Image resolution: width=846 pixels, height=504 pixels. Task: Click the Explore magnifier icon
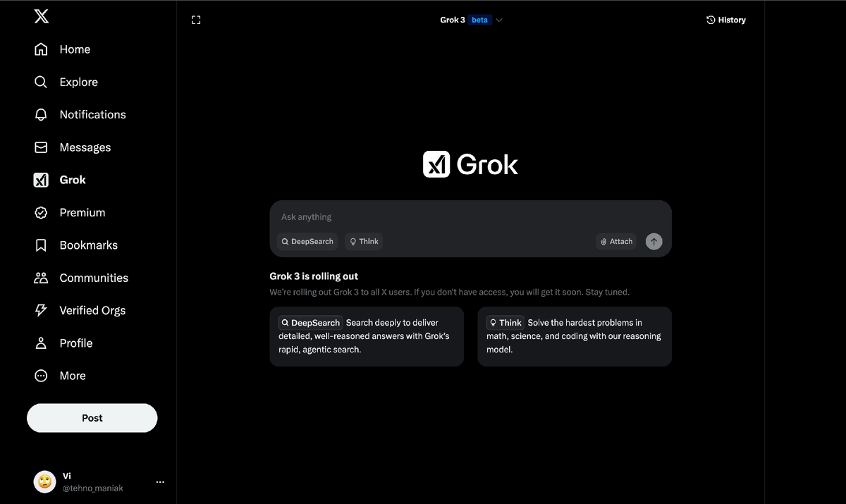(41, 82)
